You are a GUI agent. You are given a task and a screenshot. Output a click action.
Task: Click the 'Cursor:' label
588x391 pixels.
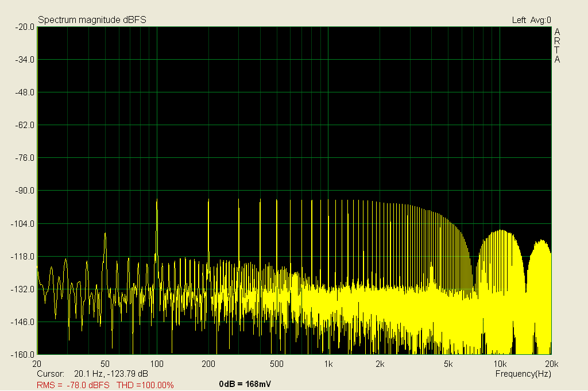tap(51, 374)
